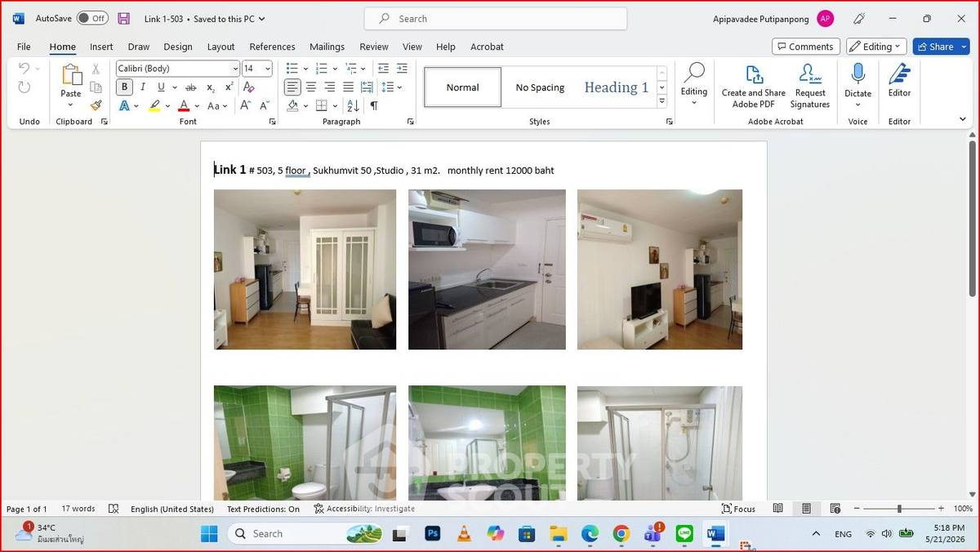Open the Calibri (Body) font name dropdown

coord(235,69)
